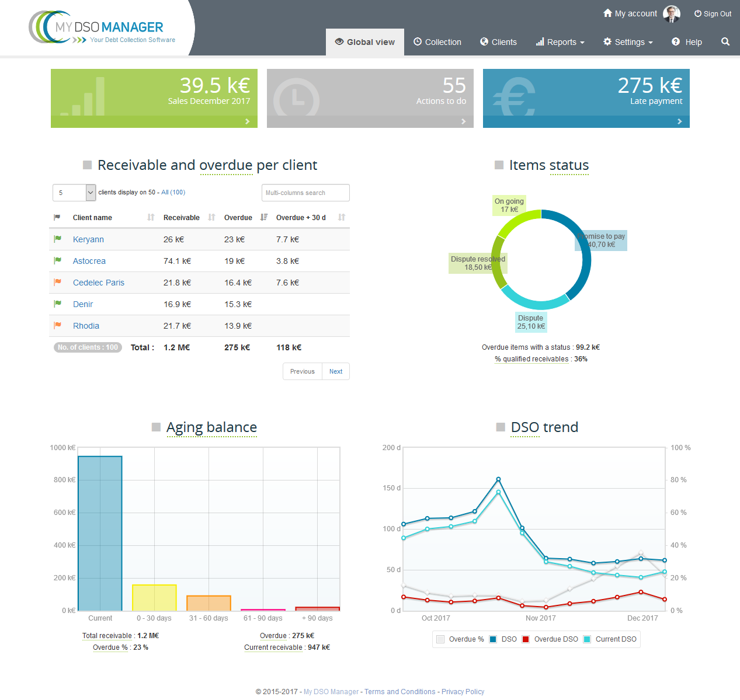Show All (100) clients link
The height and width of the screenshot is (700, 740).
tap(173, 192)
